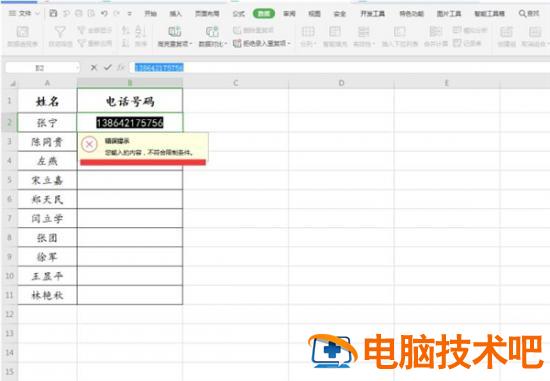Click the Data Validation (有效性) icon
Screen dimensions: 550x381
(x=363, y=32)
